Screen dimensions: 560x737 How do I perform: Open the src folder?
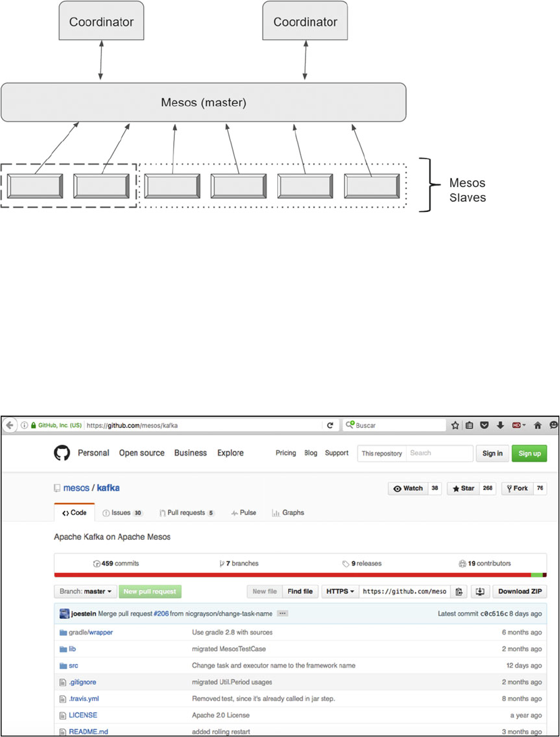(x=74, y=665)
